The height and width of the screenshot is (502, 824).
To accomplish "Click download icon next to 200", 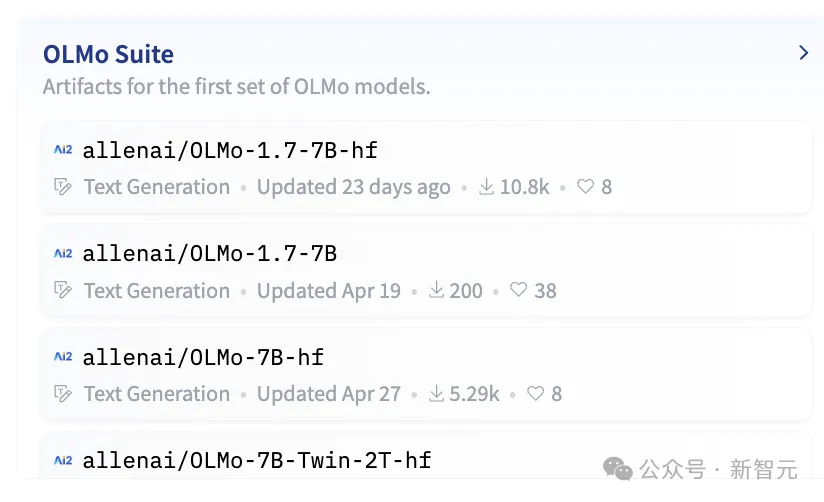I will 436,290.
